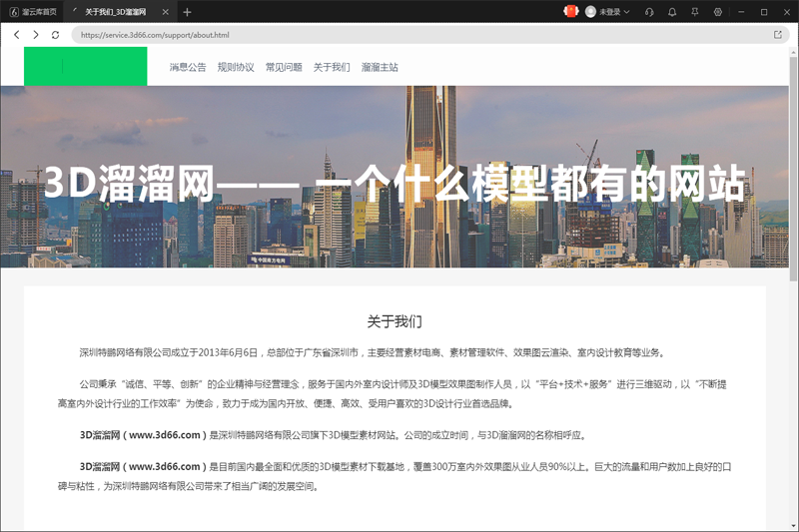Reload the page with the refresh icon

point(55,34)
